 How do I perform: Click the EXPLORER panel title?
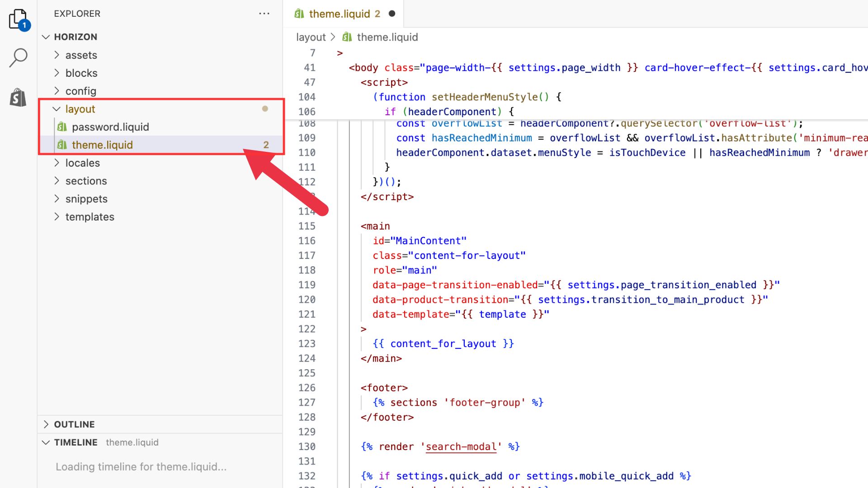click(x=77, y=14)
